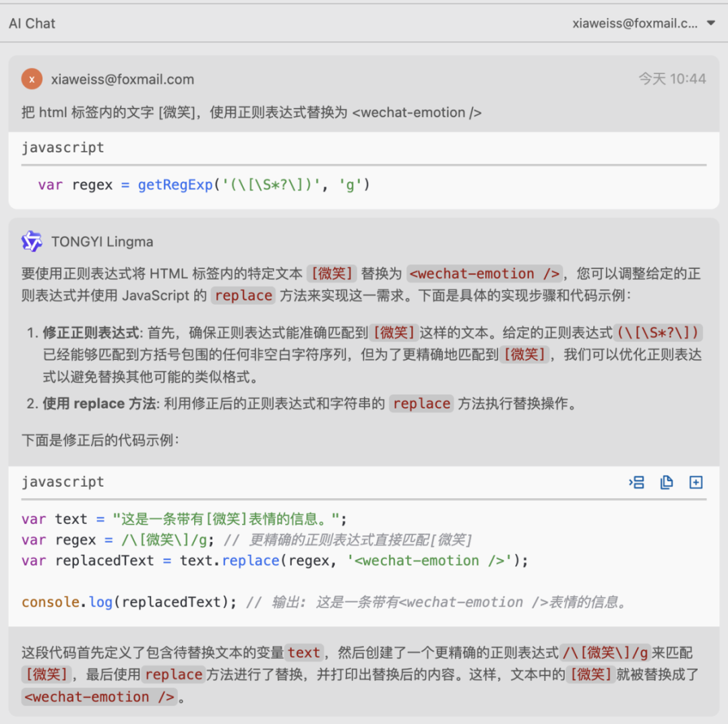Click the bold heading "使用 replace 方法"
728x724 pixels.
[99, 404]
